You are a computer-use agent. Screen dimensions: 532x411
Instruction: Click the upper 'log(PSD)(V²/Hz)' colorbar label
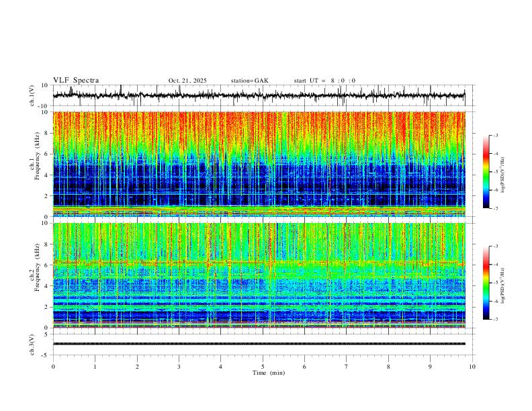503,175
